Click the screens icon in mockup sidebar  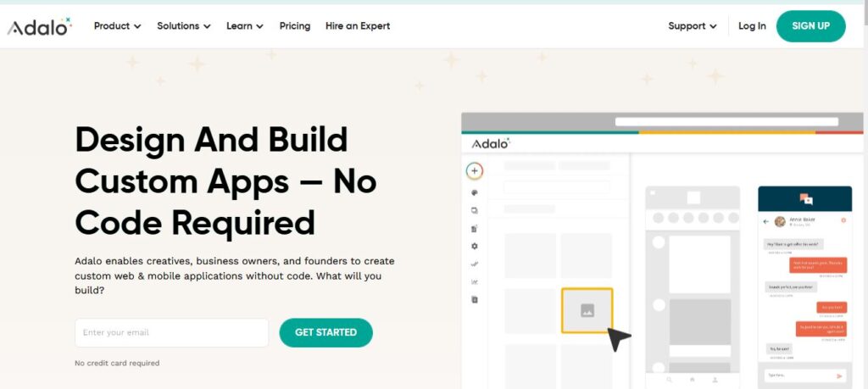point(475,210)
